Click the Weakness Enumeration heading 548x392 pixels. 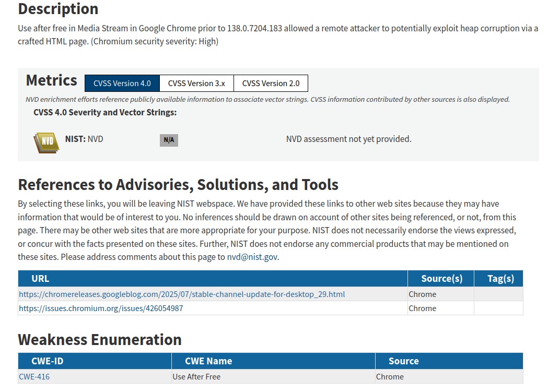pyautogui.click(x=100, y=340)
